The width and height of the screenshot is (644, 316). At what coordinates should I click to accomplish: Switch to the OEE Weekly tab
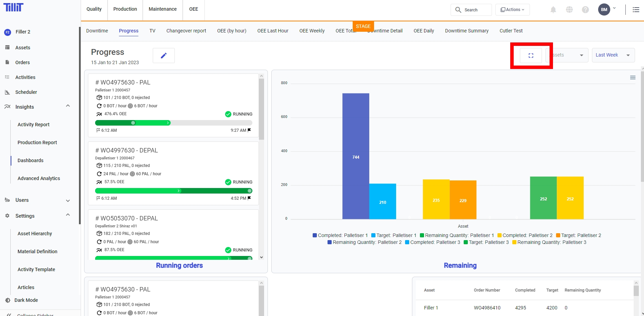(x=312, y=31)
